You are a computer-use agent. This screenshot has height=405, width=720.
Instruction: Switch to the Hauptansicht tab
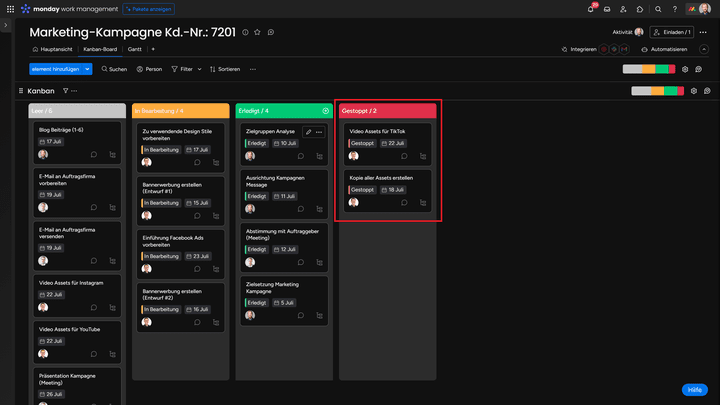pyautogui.click(x=53, y=49)
